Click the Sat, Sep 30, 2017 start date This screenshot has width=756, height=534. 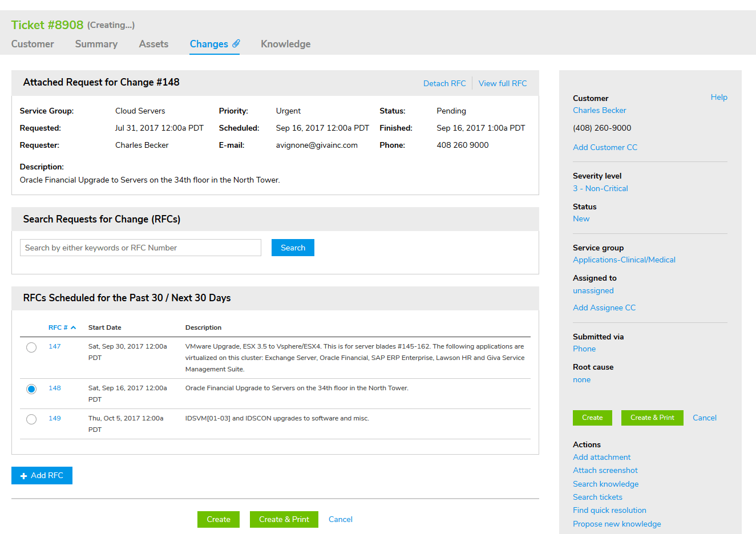[x=128, y=352]
